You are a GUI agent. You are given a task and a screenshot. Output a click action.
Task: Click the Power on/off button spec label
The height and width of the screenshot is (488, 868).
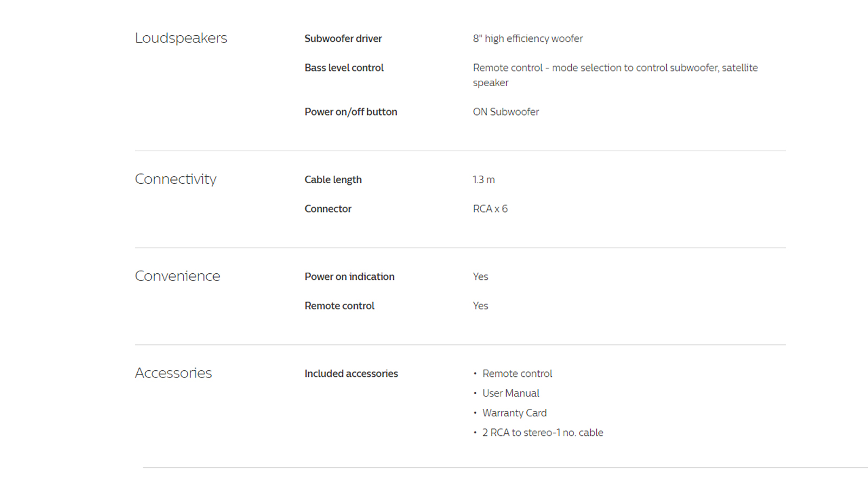pyautogui.click(x=350, y=112)
